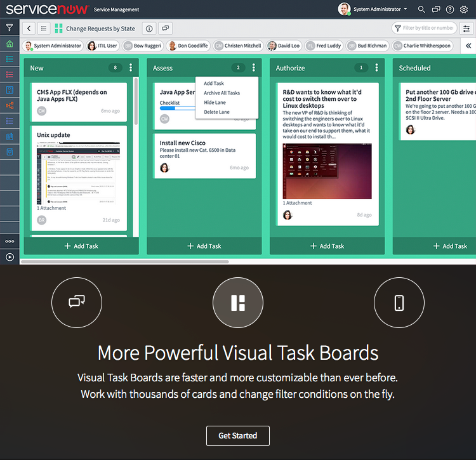Click the play circle icon in sidebar

click(10, 258)
